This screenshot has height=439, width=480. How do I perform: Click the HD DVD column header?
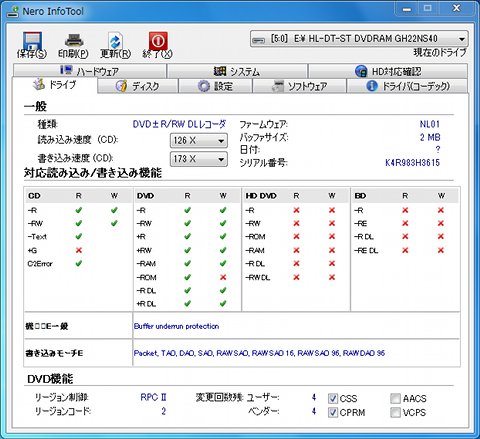tap(261, 196)
